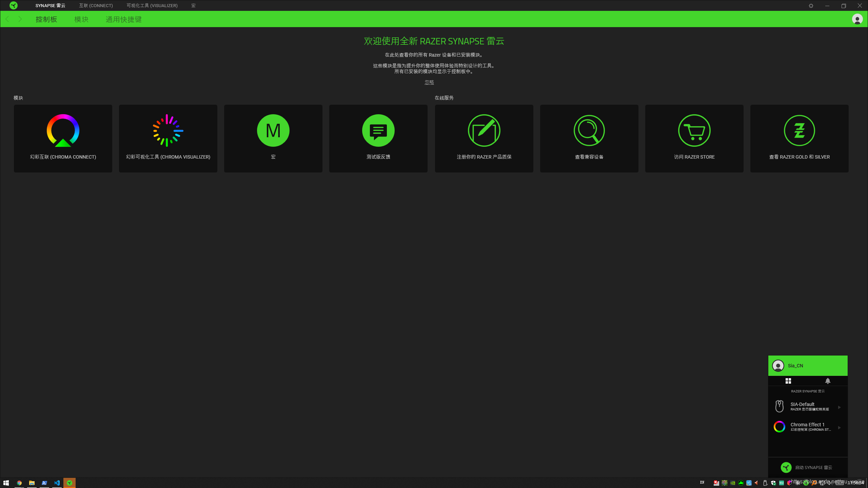Click the taskbar clock
Screen dimensions: 868x488
pyautogui.click(x=856, y=483)
